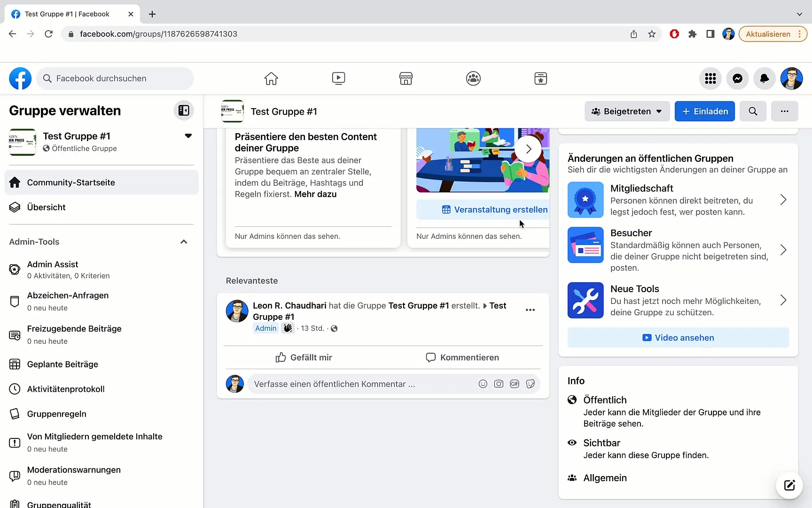This screenshot has width=812, height=508.
Task: Open Admin Assist
Action: click(101, 270)
